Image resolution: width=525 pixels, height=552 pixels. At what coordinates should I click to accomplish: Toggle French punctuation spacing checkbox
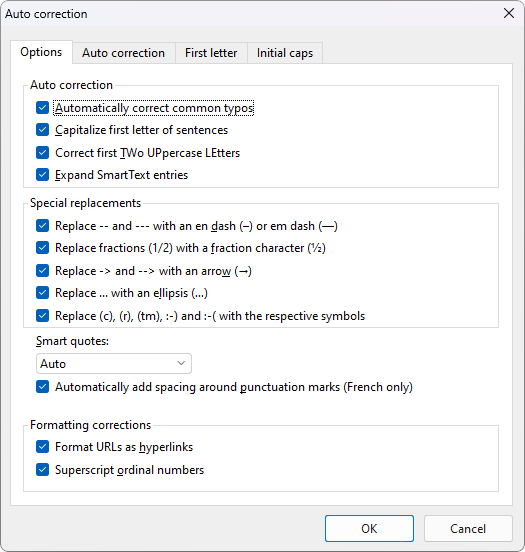point(42,387)
